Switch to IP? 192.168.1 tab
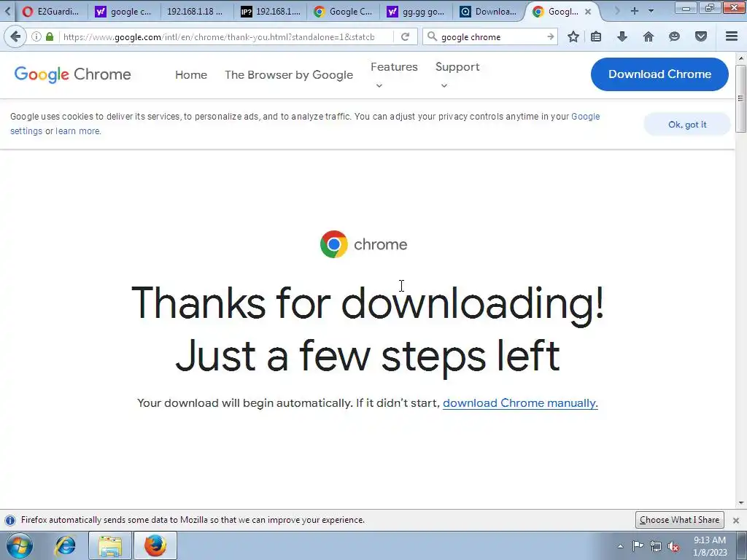The image size is (747, 560). coord(271,12)
